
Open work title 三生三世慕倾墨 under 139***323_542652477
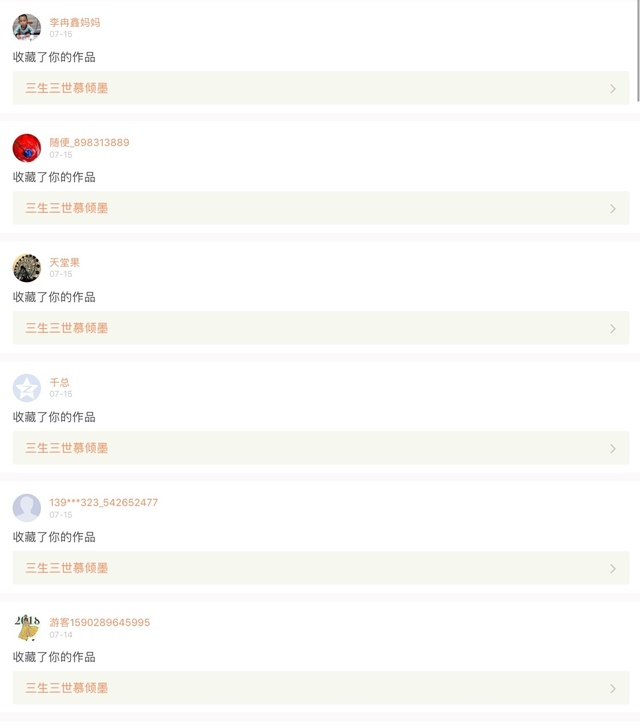(x=67, y=568)
